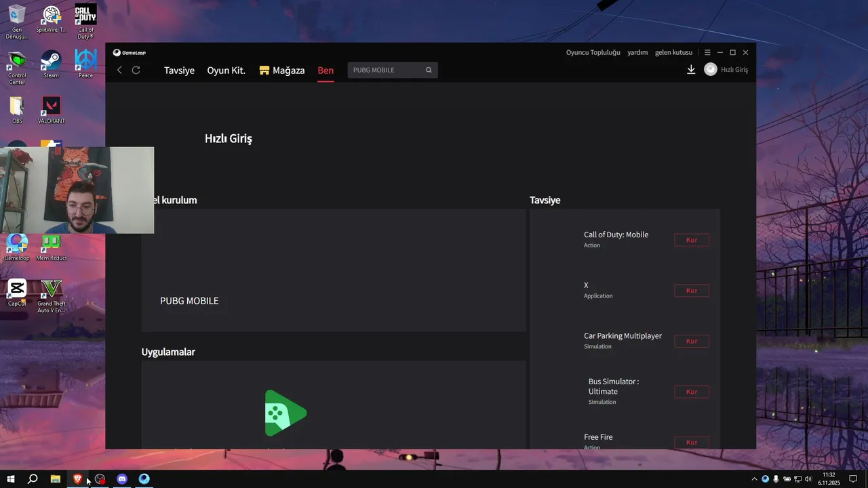Refresh the GameLoop page
Image resolution: width=868 pixels, height=488 pixels.
coord(136,70)
